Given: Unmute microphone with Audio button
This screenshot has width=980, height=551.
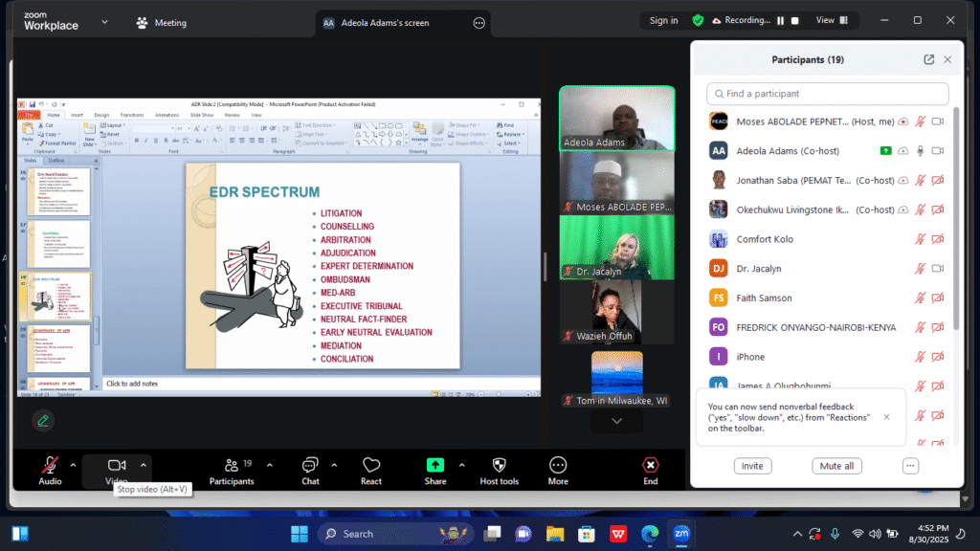Looking at the screenshot, I should click(50, 466).
